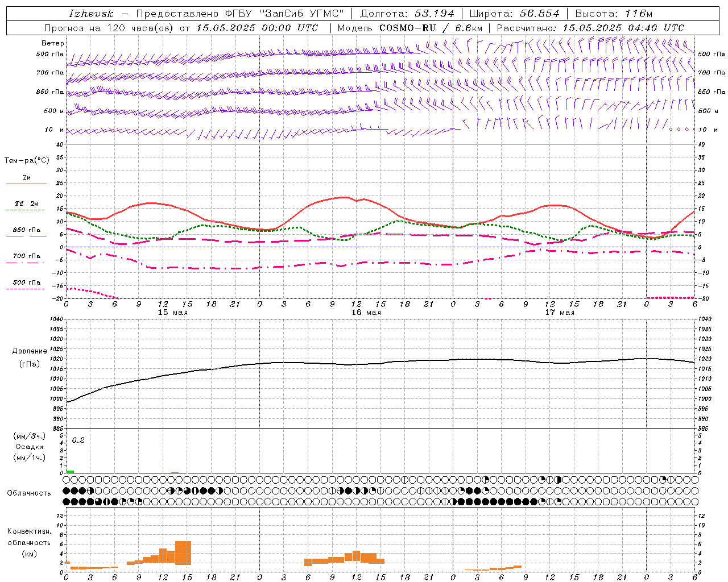
Task: Select the (мм/3ч.) precipitation unit label
Action: (29, 436)
